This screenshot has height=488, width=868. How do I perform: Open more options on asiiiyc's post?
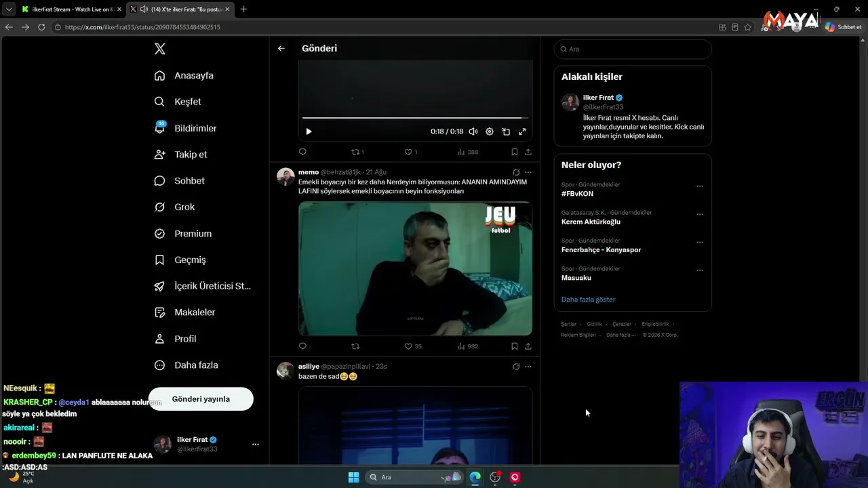[528, 367]
